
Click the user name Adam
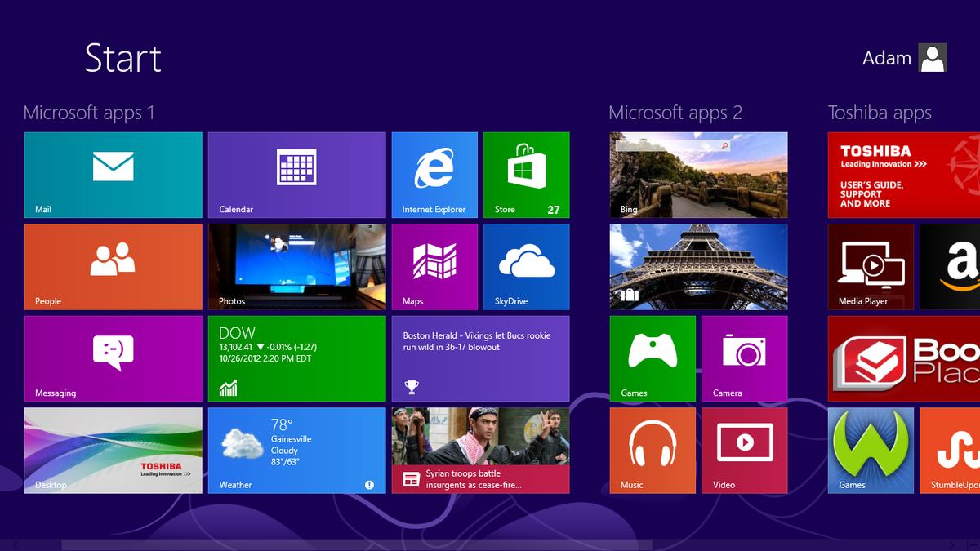click(887, 59)
